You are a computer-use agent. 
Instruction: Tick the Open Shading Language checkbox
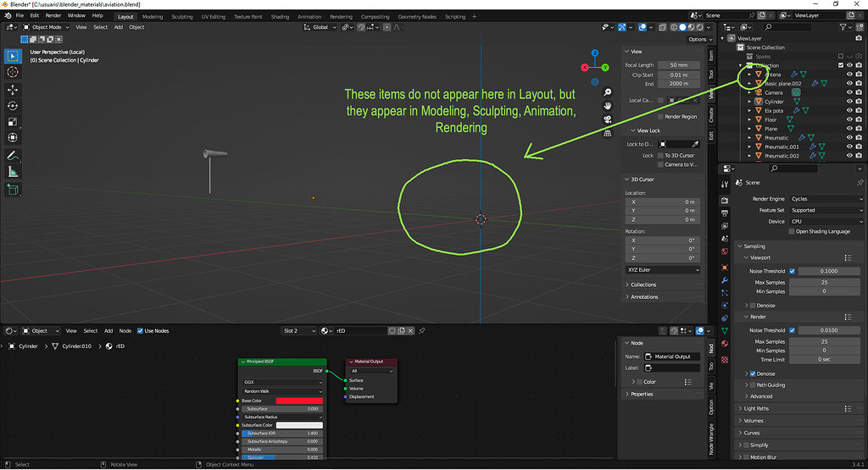[x=791, y=231]
